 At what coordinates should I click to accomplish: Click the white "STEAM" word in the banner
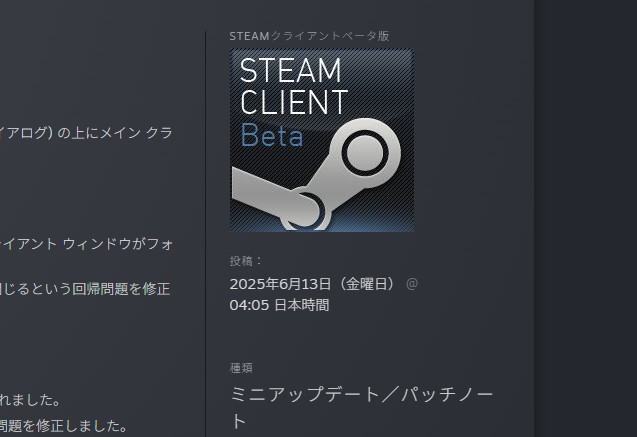(x=291, y=70)
